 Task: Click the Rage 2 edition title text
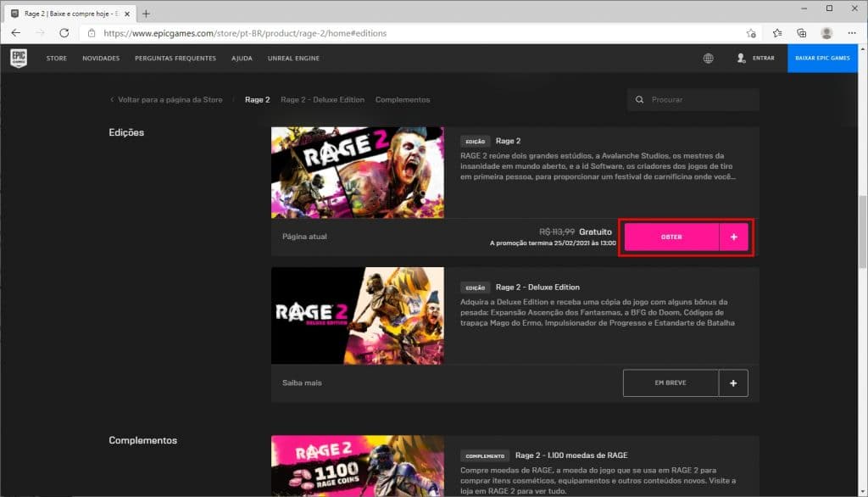pyautogui.click(x=509, y=141)
